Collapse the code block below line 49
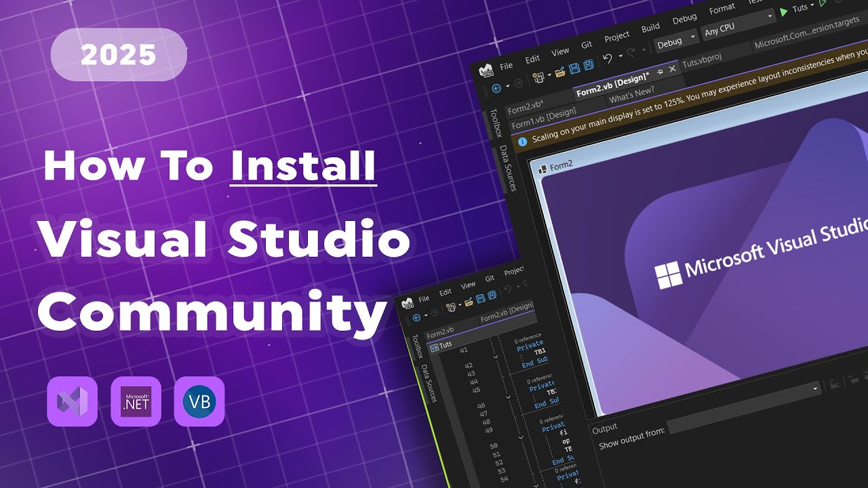Screen dimensions: 868x488 [x=519, y=437]
